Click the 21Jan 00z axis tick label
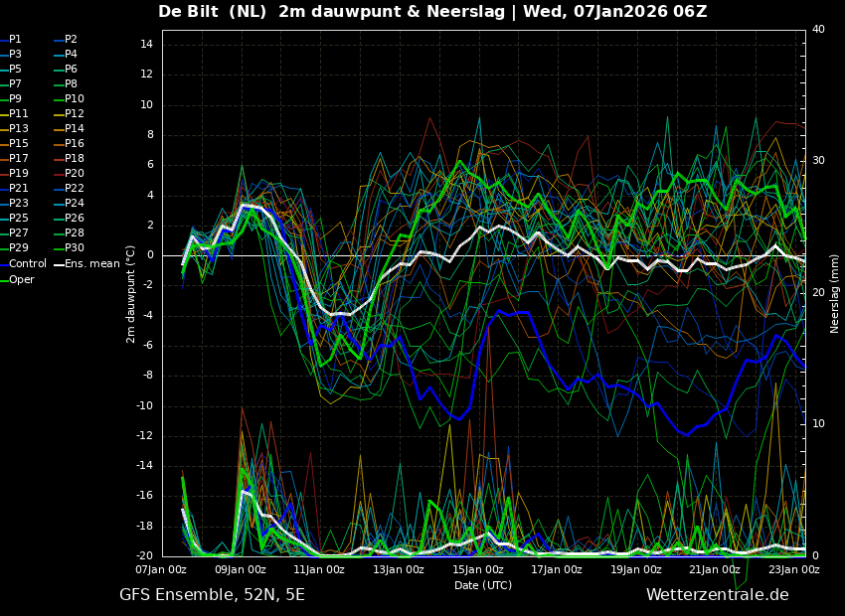Screen dimensions: 845x616 click(714, 569)
